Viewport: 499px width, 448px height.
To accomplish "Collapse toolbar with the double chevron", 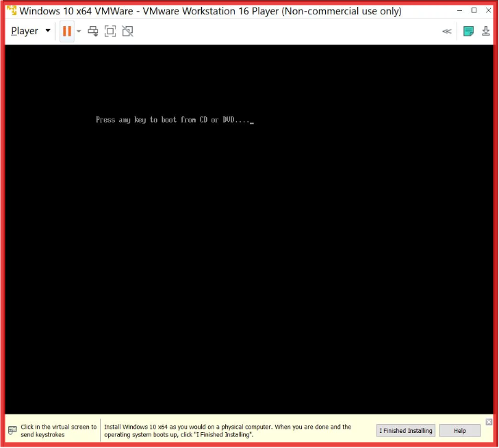I will (447, 31).
